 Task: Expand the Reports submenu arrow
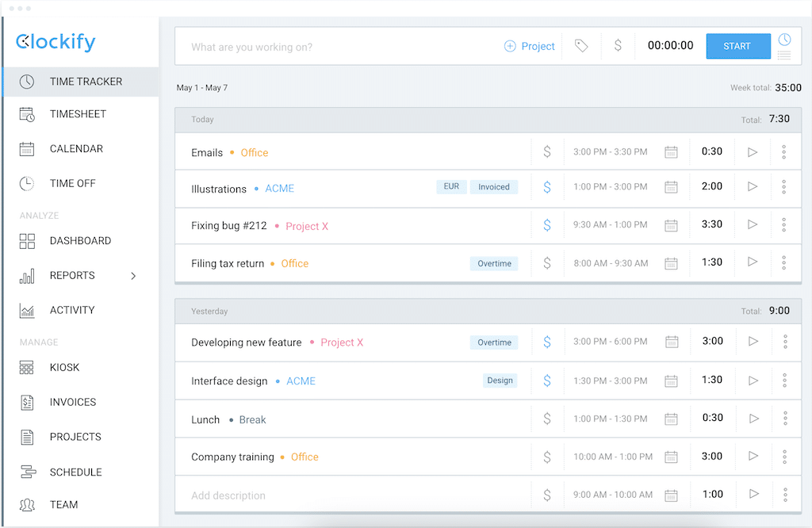(x=133, y=276)
